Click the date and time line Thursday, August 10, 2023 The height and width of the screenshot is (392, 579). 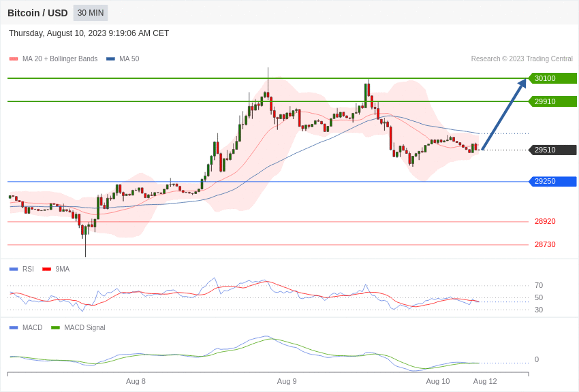(89, 33)
